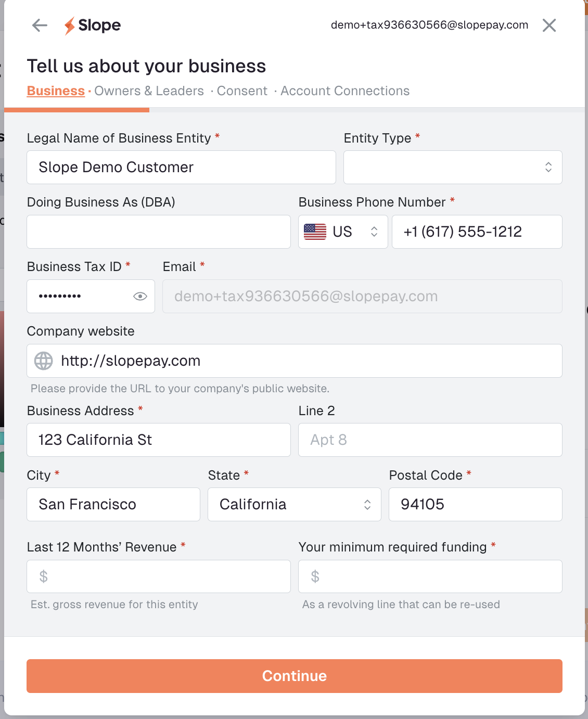Open the State dropdown showing California

tap(294, 504)
